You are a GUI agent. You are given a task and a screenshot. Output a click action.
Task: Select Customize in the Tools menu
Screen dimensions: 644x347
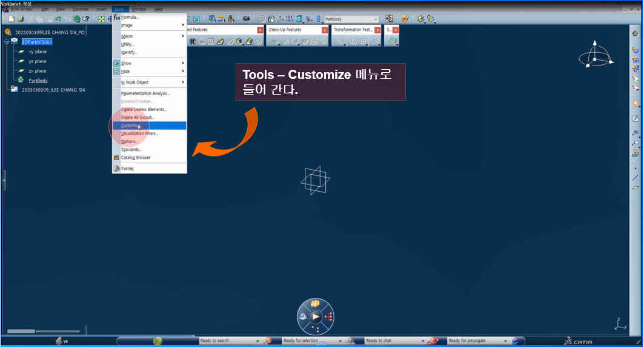coord(150,126)
